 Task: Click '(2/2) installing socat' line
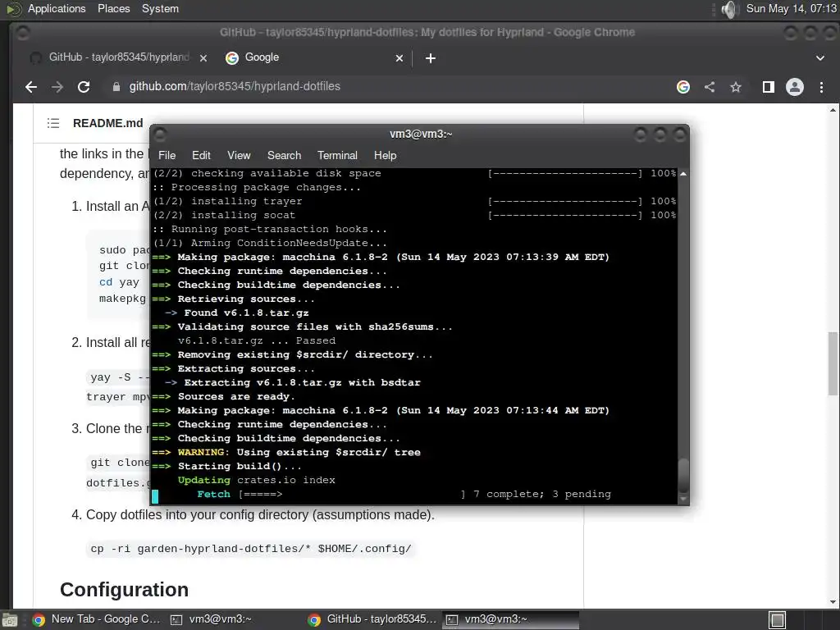224,216
